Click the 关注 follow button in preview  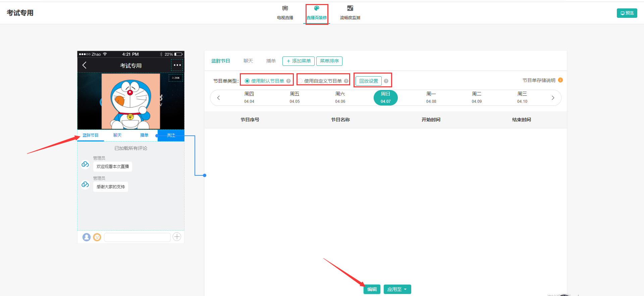[x=171, y=135]
